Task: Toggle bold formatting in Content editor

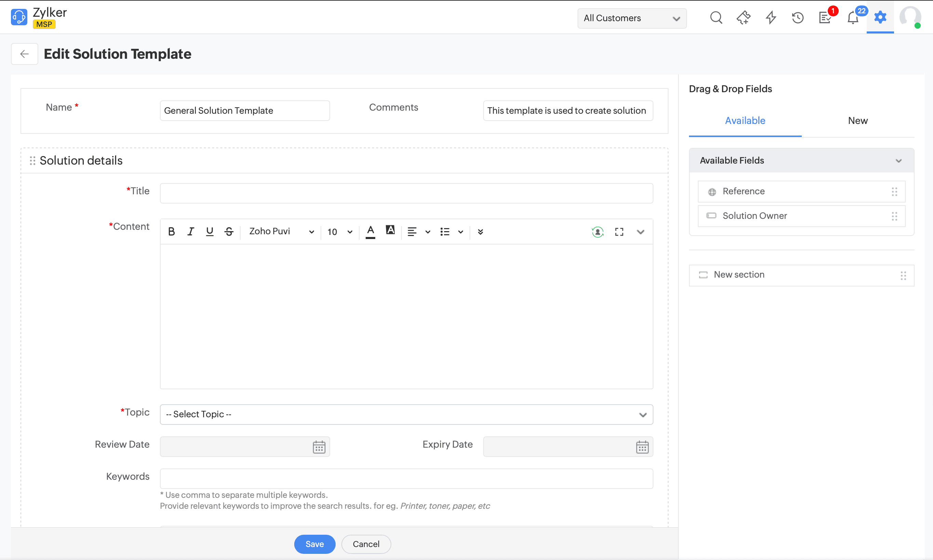Action: [x=172, y=232]
